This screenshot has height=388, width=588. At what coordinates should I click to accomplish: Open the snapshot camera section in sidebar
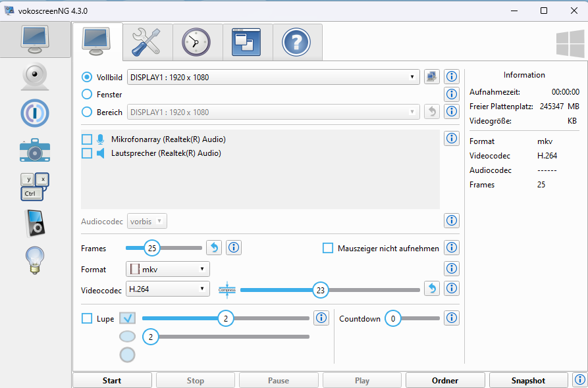tap(35, 150)
